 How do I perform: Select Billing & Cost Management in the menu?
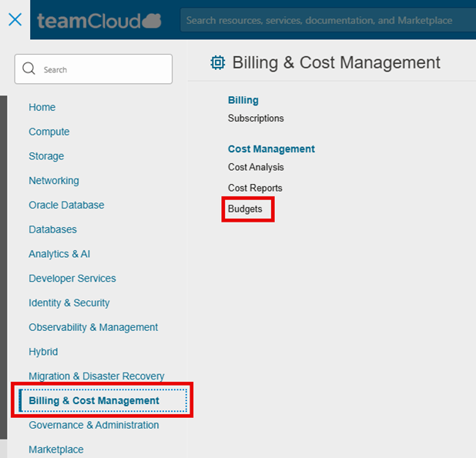pos(102,401)
